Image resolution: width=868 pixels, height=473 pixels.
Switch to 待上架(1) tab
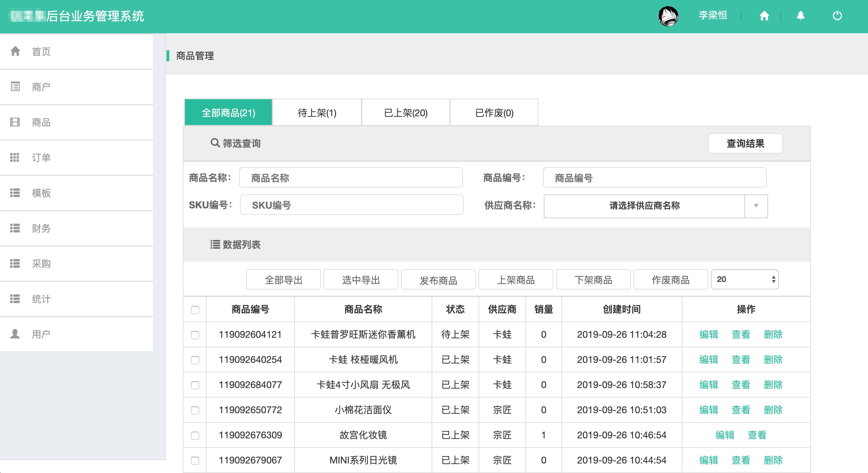(x=317, y=112)
